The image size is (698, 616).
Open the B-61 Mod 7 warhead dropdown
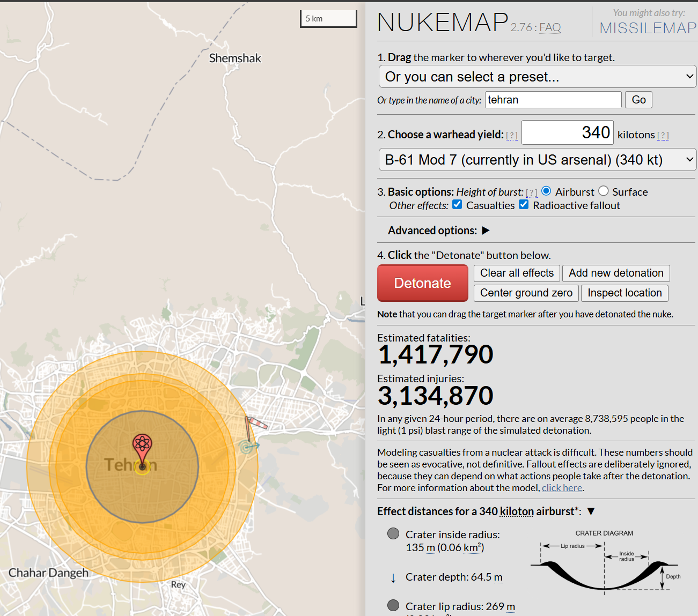[538, 160]
